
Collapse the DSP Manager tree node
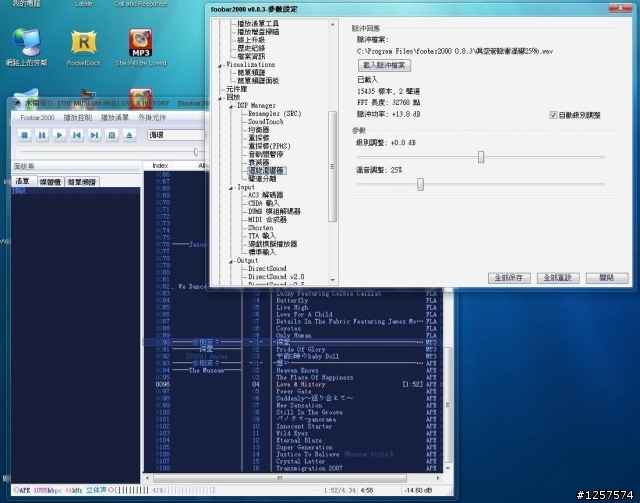(x=231, y=106)
